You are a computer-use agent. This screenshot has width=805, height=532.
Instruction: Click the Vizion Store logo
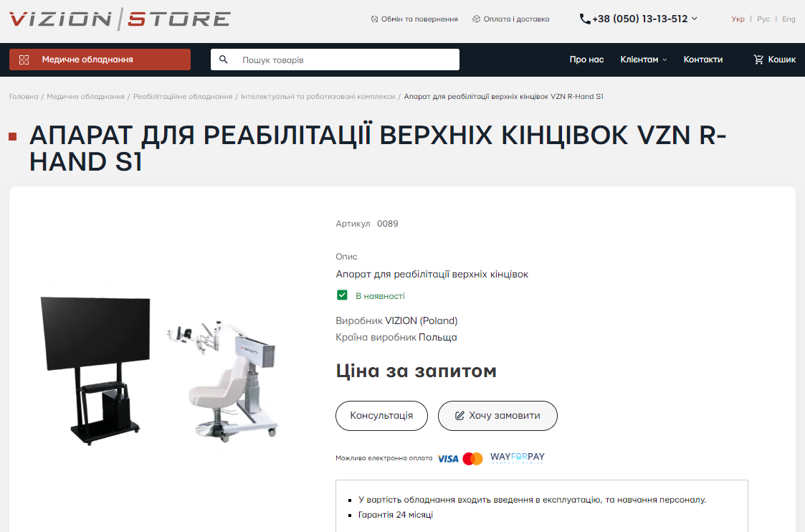point(120,19)
